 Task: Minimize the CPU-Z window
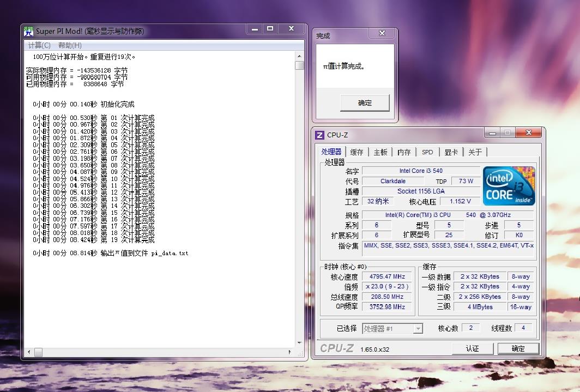492,132
